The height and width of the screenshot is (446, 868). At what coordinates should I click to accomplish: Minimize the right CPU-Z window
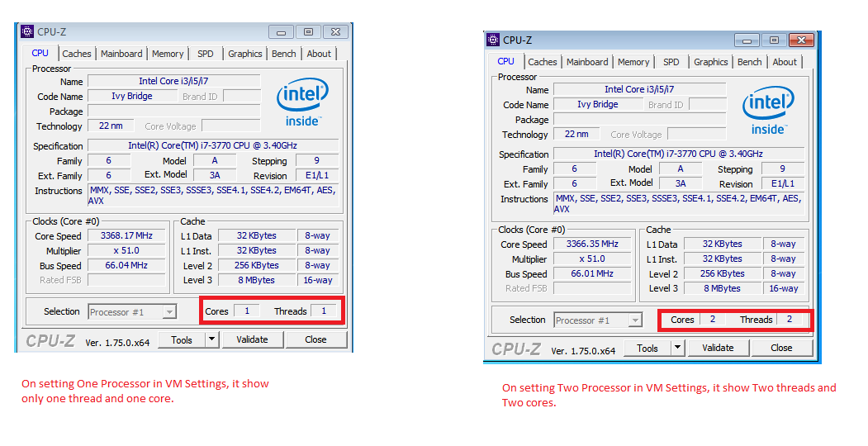747,40
